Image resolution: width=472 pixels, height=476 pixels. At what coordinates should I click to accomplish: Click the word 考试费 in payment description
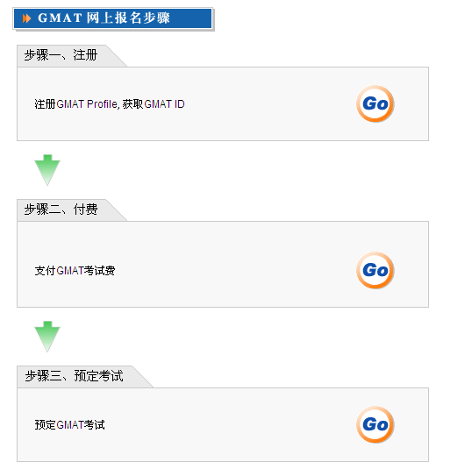[100, 271]
